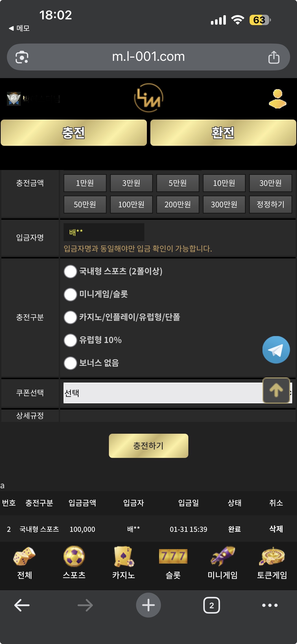Screen dimensions: 297x644
Task: Open the user profile icon
Action: [277, 99]
